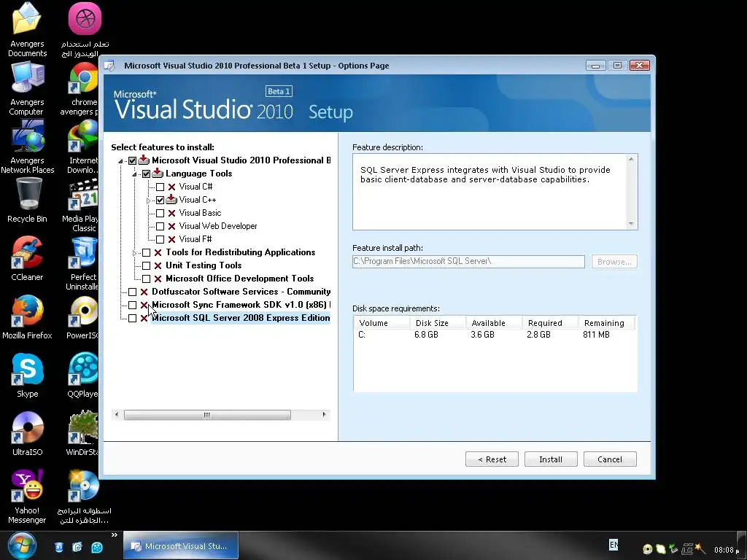Click the Reset button

pos(492,459)
